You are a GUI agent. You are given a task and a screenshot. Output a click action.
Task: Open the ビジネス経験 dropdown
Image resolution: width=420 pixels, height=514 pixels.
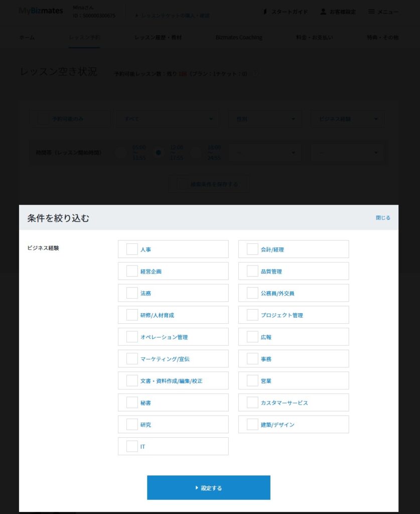[347, 119]
